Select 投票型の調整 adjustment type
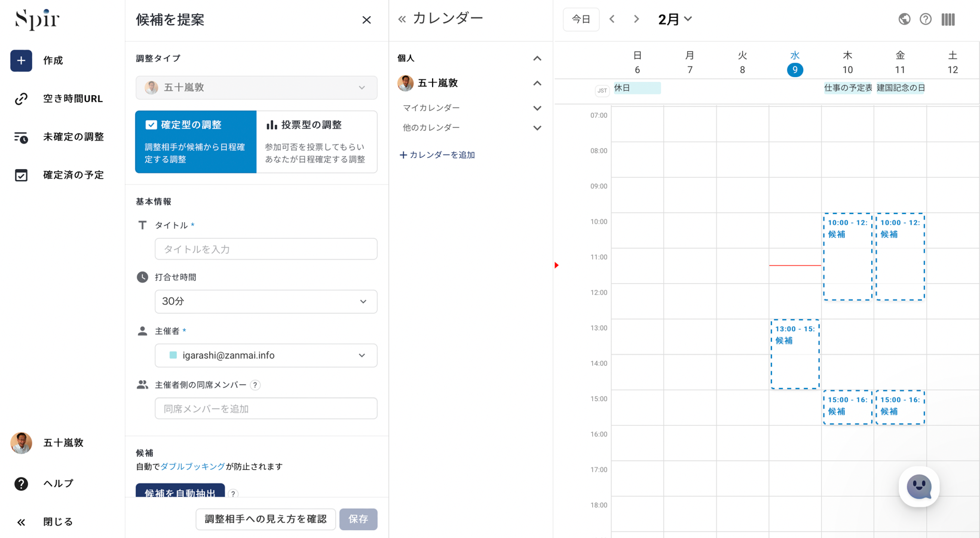 pos(317,142)
